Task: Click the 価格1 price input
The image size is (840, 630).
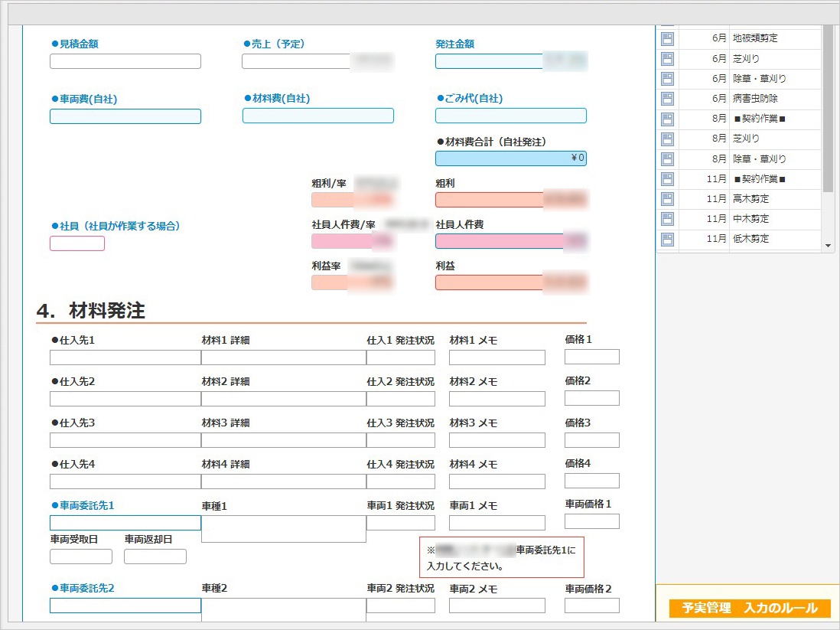Action: coord(592,357)
